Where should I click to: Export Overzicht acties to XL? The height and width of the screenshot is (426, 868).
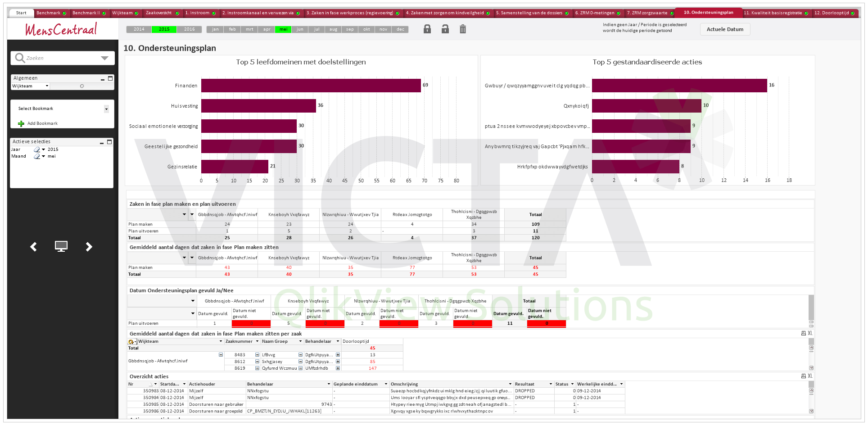[810, 376]
